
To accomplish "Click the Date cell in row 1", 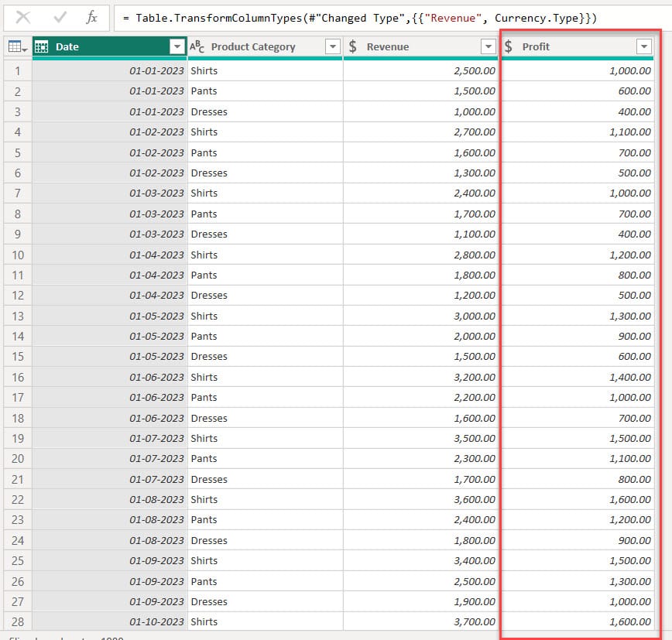I will pyautogui.click(x=110, y=70).
